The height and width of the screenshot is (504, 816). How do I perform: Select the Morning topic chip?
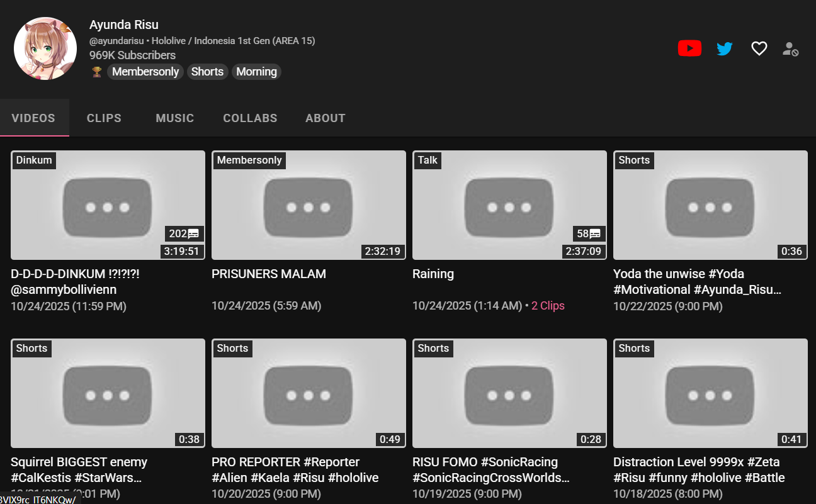[x=256, y=72]
